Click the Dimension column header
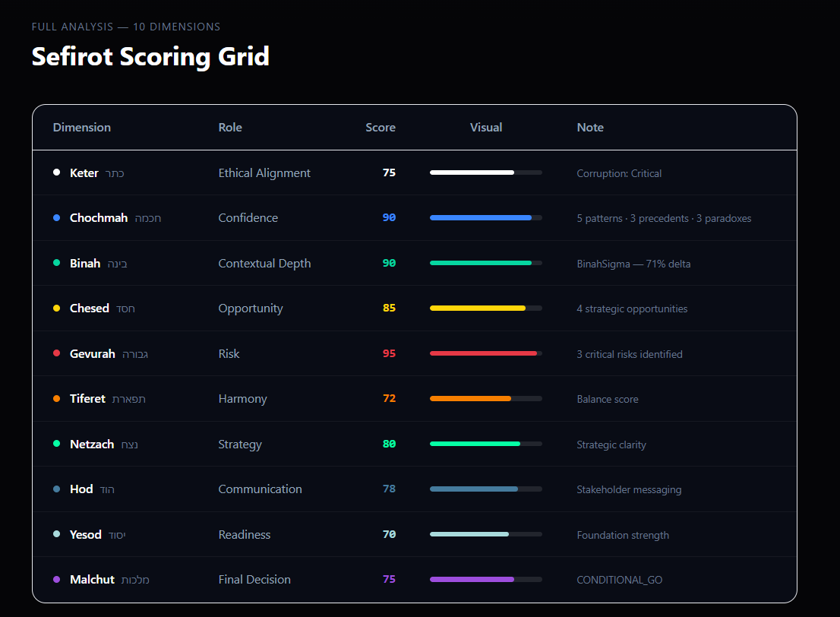 tap(82, 128)
